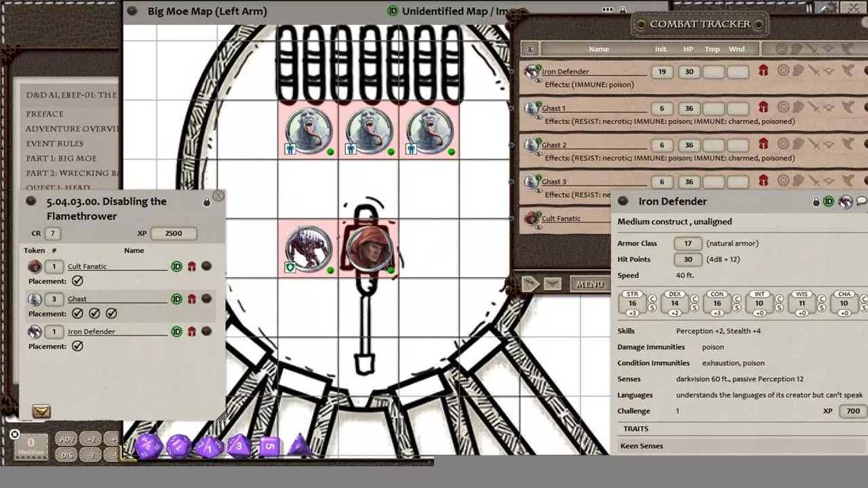Viewport: 868px width, 488px height.
Task: Open the Combat Tracker MENU button
Action: (590, 284)
